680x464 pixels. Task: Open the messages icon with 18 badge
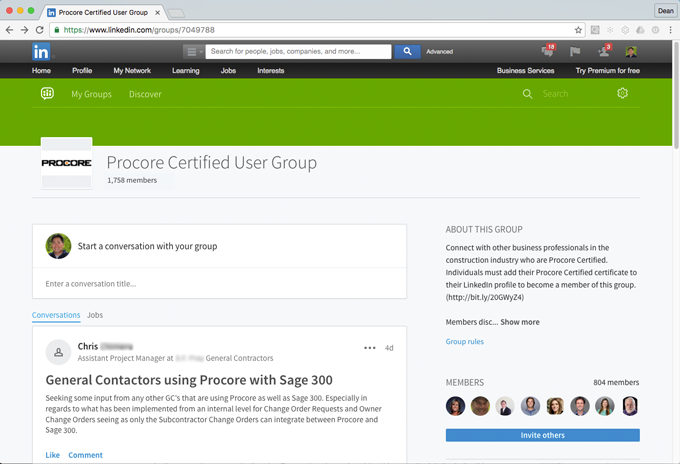(548, 51)
